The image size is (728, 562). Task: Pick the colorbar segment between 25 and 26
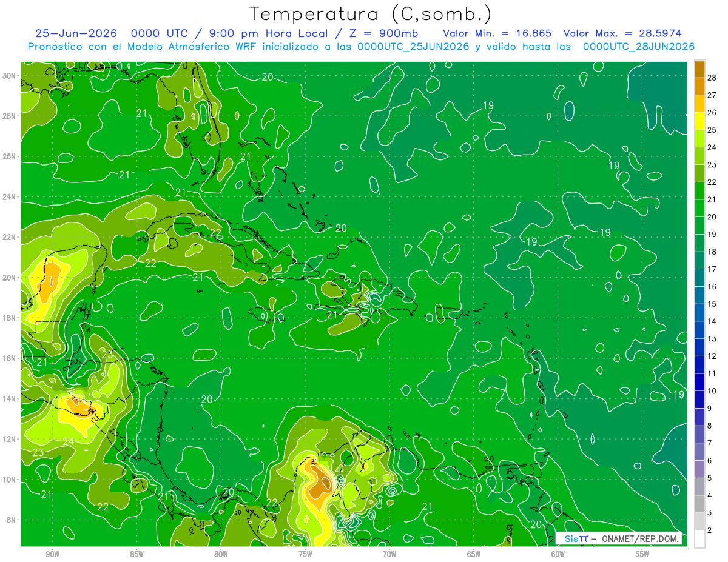(700, 121)
